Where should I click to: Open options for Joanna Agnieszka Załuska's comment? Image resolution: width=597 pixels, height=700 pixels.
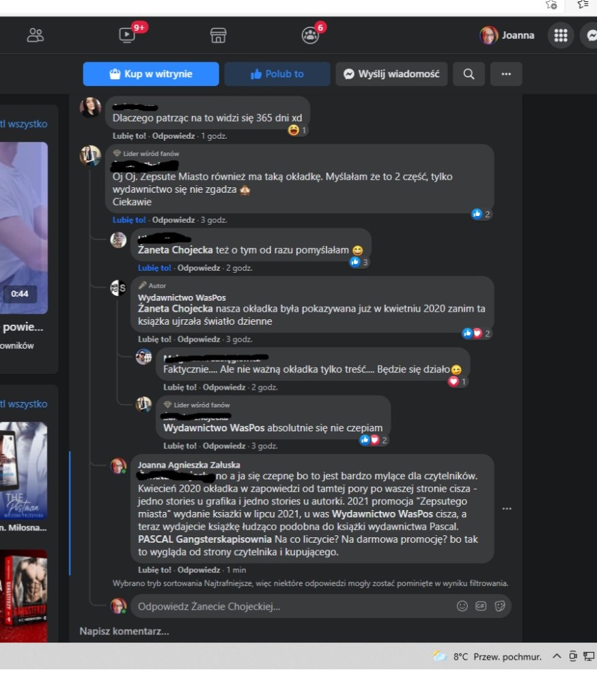(506, 509)
